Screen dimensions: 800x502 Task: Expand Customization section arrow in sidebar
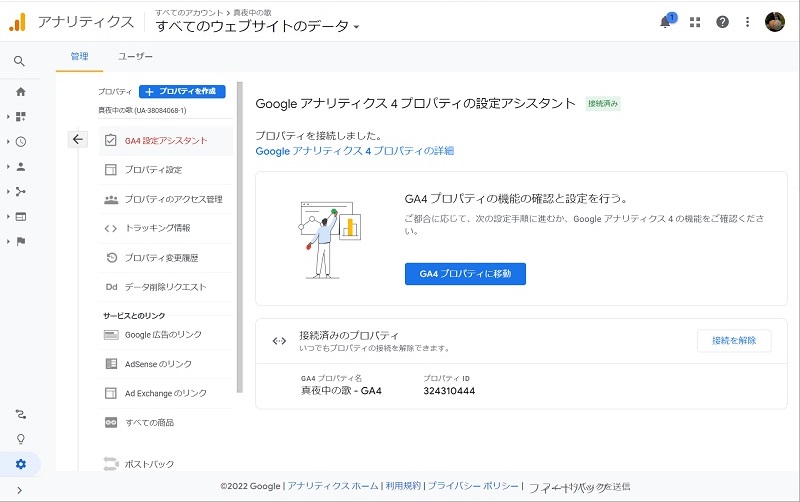point(8,117)
